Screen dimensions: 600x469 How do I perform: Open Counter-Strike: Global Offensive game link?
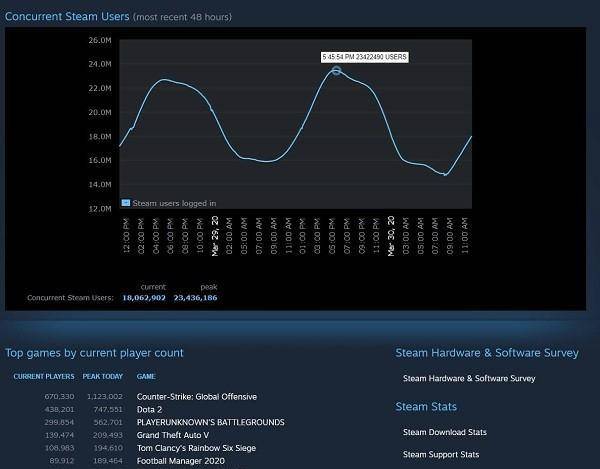(x=196, y=397)
